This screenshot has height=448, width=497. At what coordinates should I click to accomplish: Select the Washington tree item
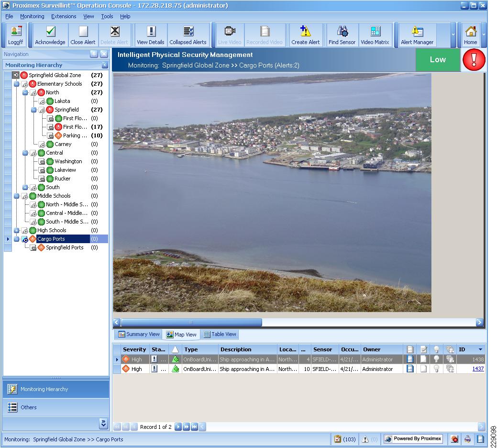click(x=68, y=161)
